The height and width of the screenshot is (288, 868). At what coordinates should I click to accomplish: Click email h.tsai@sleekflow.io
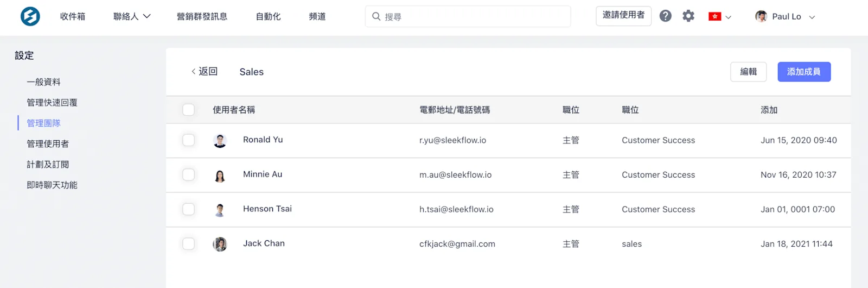[x=456, y=209]
